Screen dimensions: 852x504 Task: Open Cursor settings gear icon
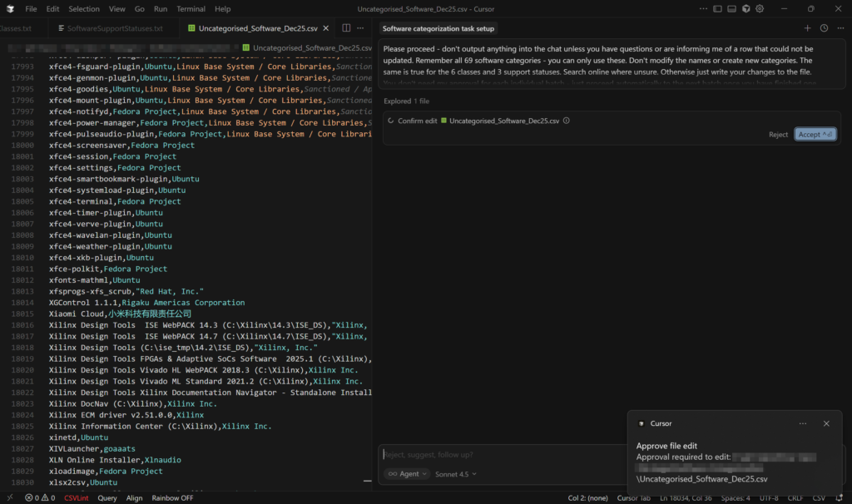point(761,8)
